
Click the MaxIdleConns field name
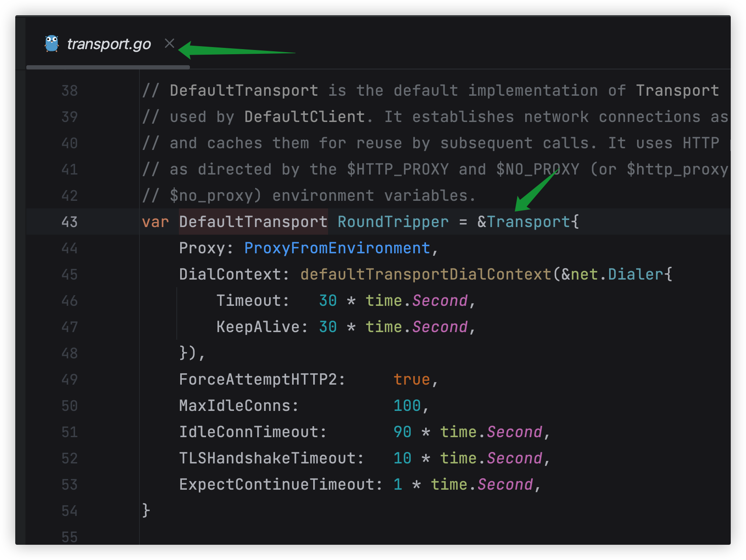pos(234,406)
